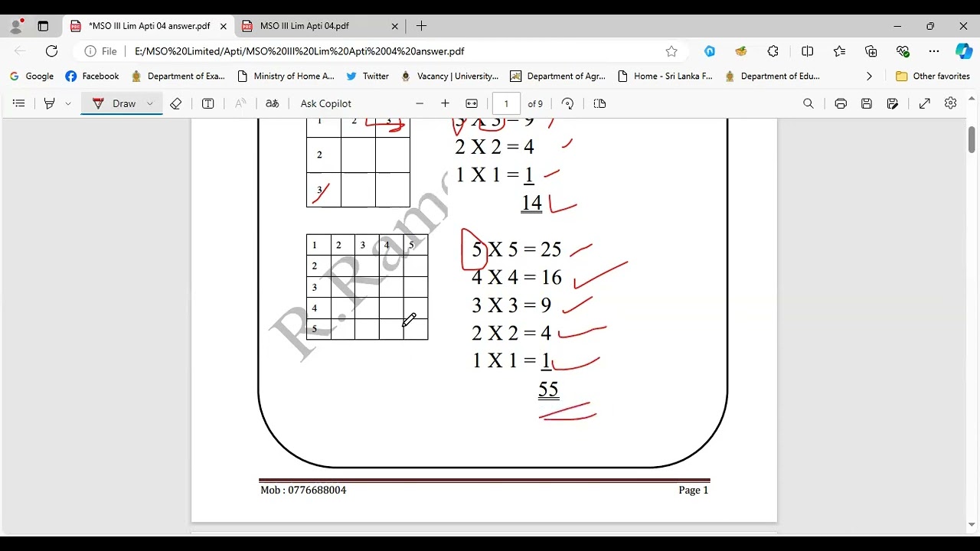Expand the Draw ink options dropdown
The height and width of the screenshot is (551, 980).
coord(150,103)
